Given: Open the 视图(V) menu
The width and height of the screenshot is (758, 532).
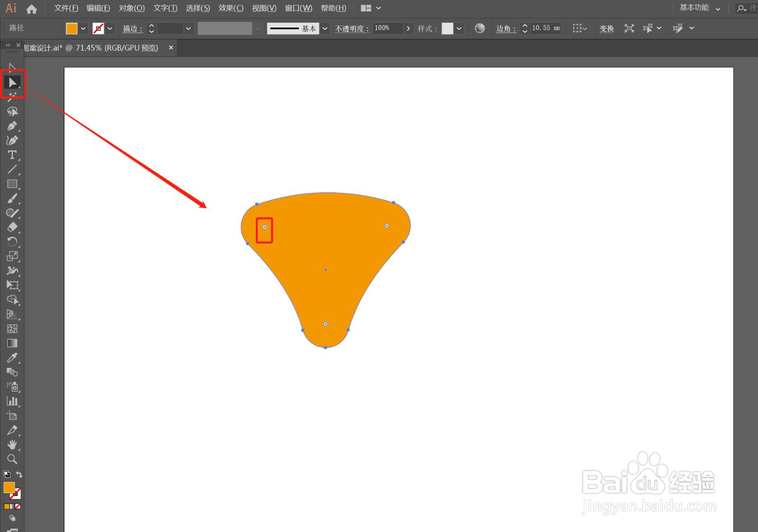Looking at the screenshot, I should [264, 8].
